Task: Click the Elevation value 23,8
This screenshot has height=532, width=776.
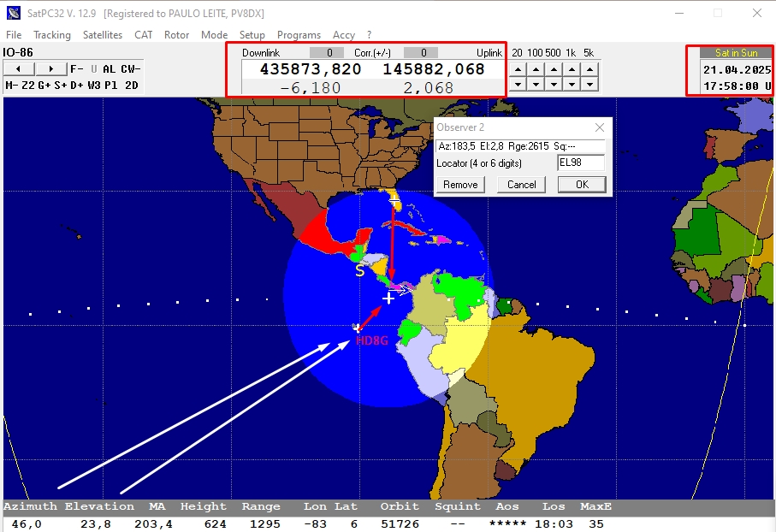Action: [96, 524]
